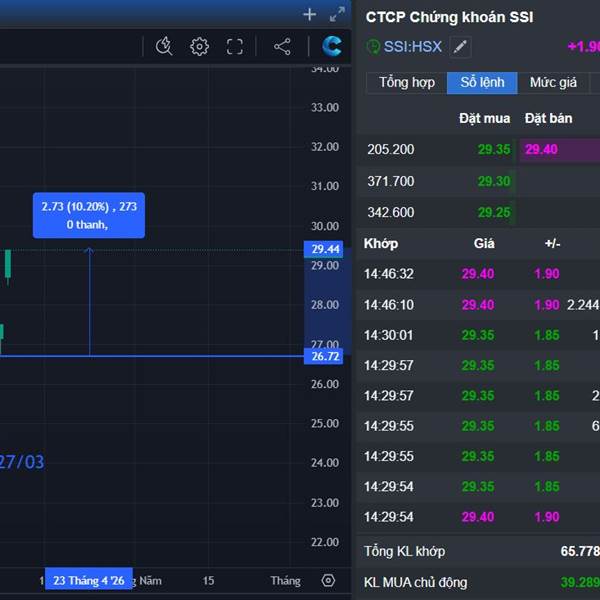The image size is (600, 600).
Task: Open time axis settings hexagon icon
Action: click(x=328, y=580)
